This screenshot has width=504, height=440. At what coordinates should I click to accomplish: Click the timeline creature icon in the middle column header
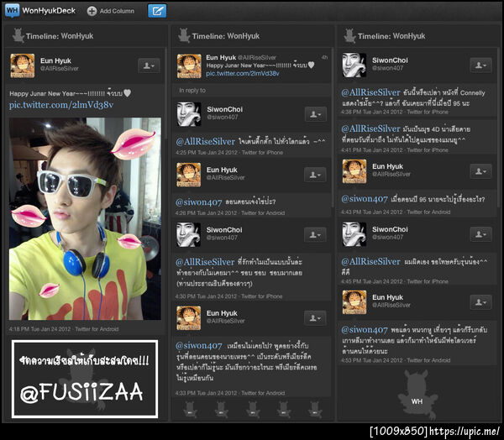(x=184, y=35)
